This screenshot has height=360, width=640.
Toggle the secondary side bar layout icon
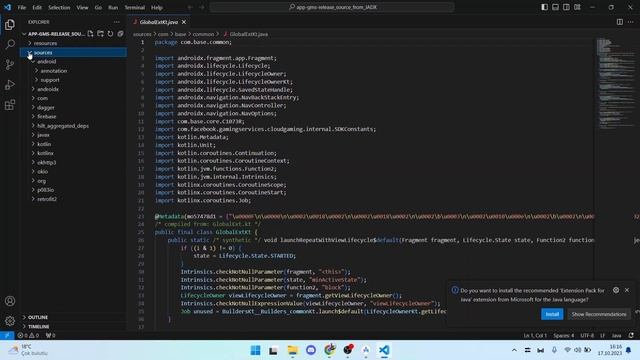(x=566, y=7)
